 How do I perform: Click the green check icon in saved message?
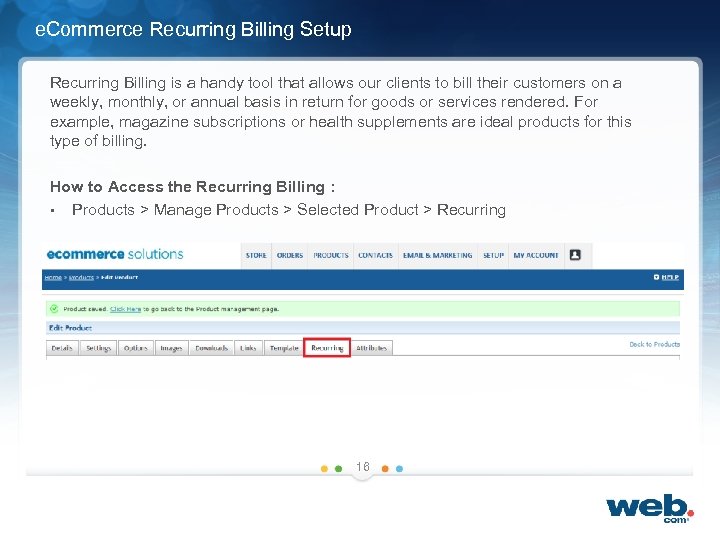coord(54,309)
